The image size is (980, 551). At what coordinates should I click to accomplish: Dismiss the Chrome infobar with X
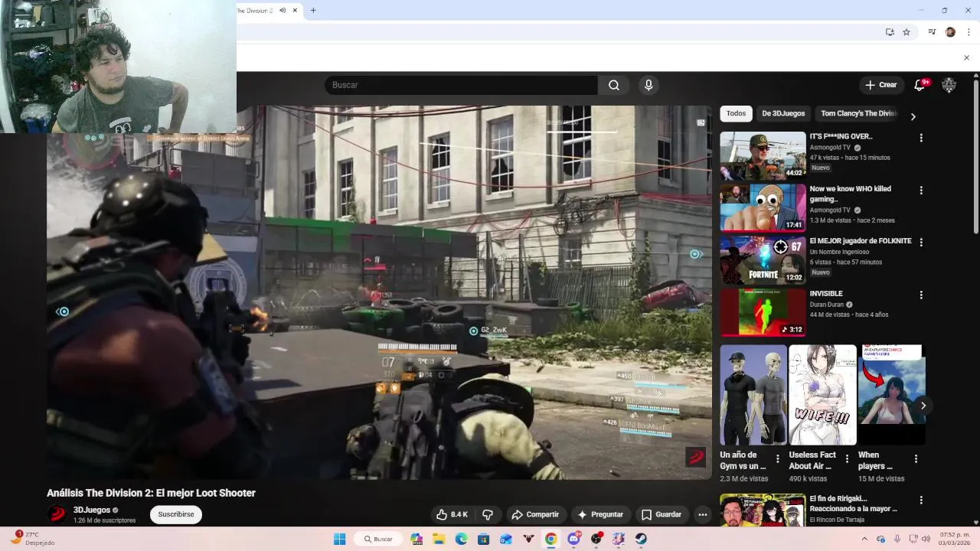[966, 57]
